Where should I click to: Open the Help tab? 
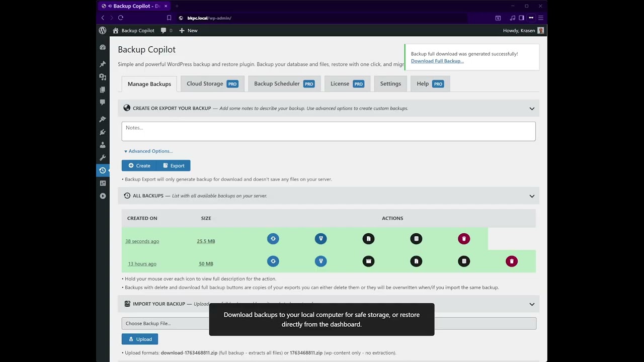tap(430, 84)
